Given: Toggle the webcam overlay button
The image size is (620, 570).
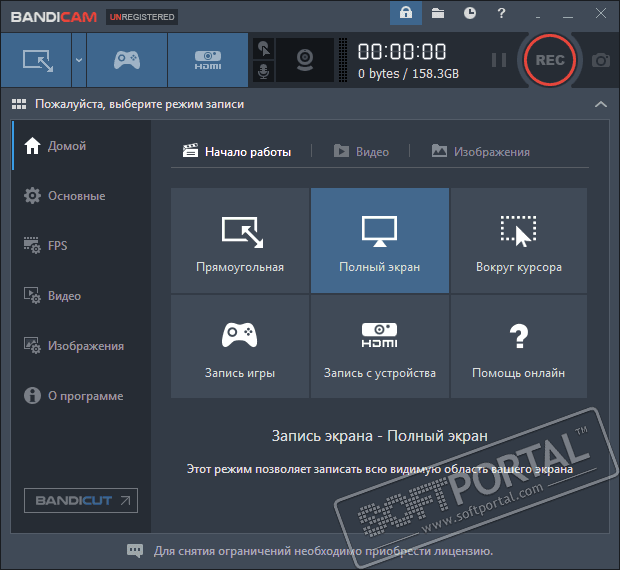Looking at the screenshot, I should tap(305, 60).
